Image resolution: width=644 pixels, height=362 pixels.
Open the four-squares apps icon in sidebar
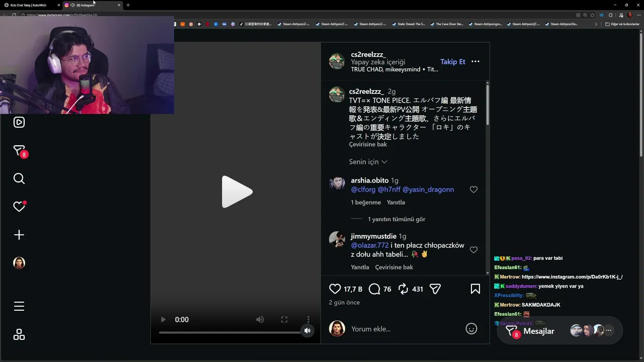point(19,334)
